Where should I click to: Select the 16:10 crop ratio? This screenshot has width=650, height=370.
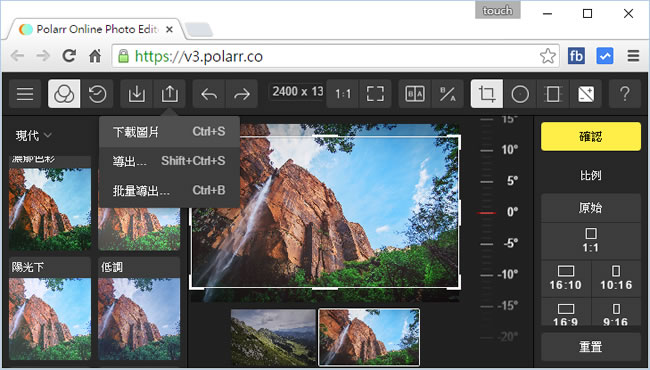pos(565,278)
